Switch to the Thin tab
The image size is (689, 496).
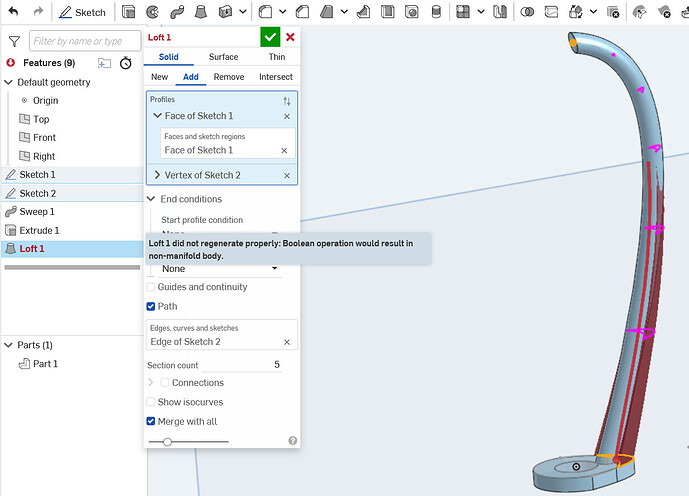tap(277, 57)
